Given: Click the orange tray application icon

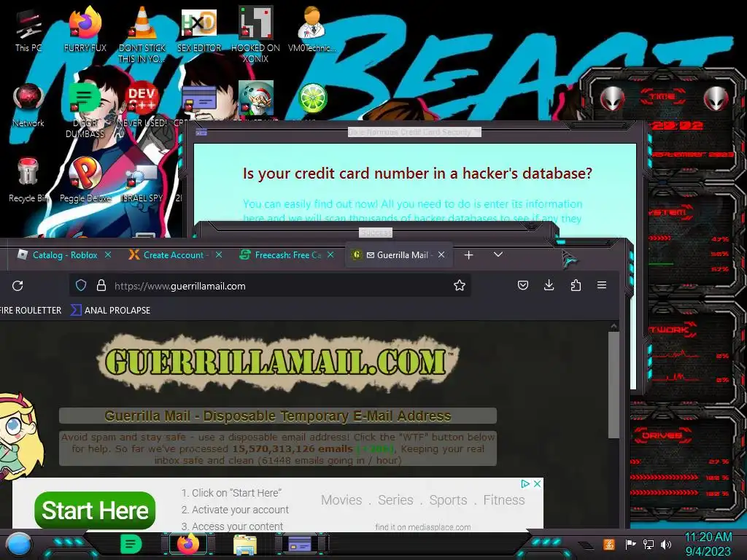Looking at the screenshot, I should pyautogui.click(x=609, y=544).
